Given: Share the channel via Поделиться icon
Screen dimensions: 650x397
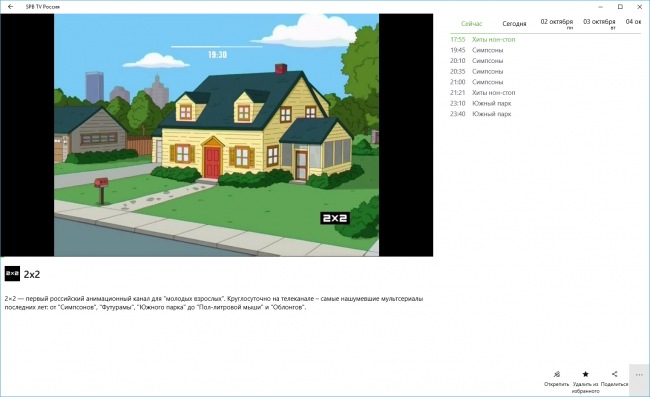Looking at the screenshot, I should (x=614, y=374).
